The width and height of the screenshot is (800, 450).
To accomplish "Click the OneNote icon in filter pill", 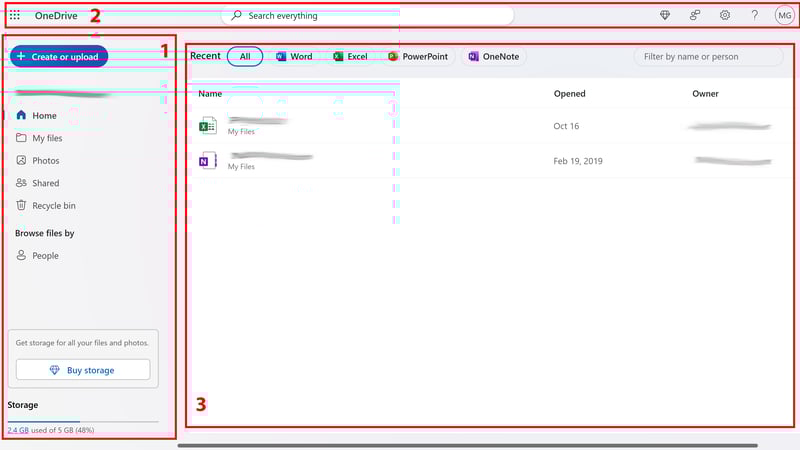I will coord(473,57).
